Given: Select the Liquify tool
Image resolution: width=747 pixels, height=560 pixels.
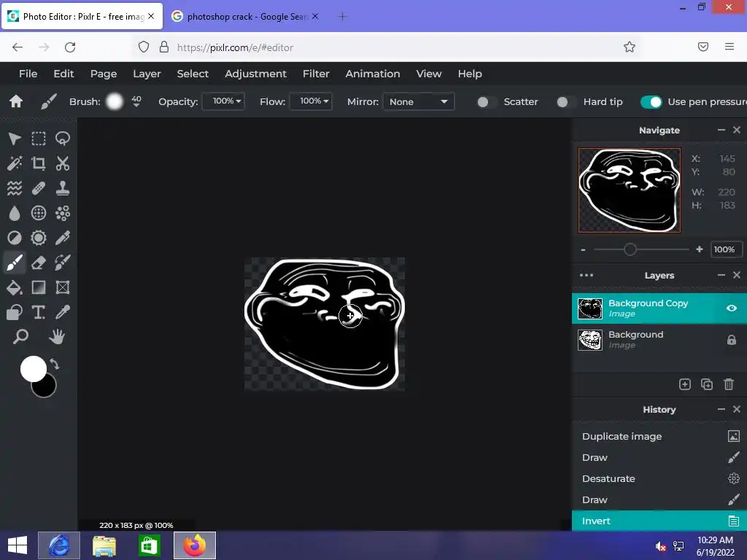Looking at the screenshot, I should pos(15,188).
